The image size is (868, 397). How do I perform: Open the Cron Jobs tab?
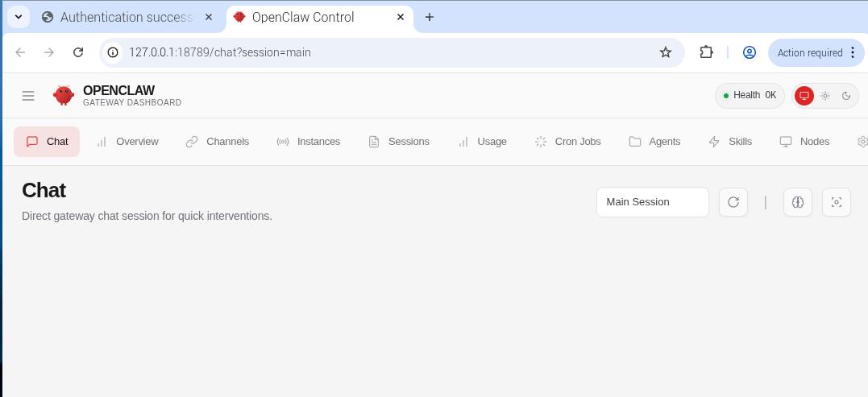568,142
